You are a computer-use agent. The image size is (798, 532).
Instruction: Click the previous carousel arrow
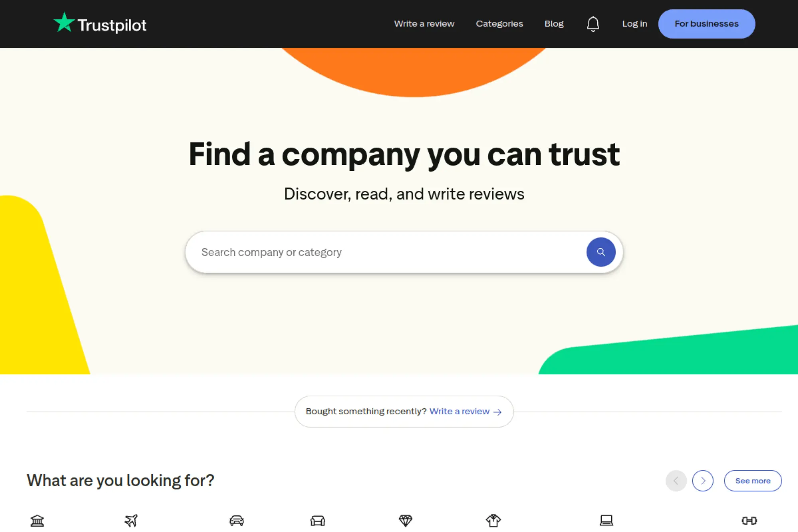(x=676, y=481)
